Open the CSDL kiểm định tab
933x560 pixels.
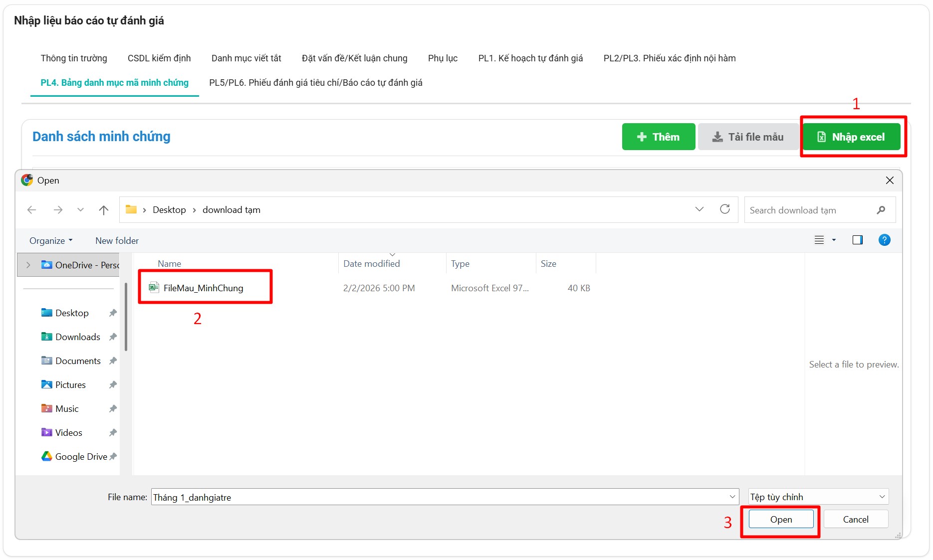pyautogui.click(x=159, y=58)
